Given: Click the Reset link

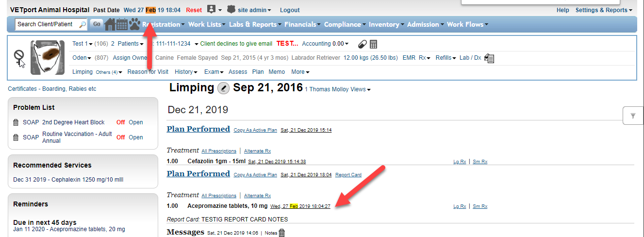Looking at the screenshot, I should pos(194,10).
